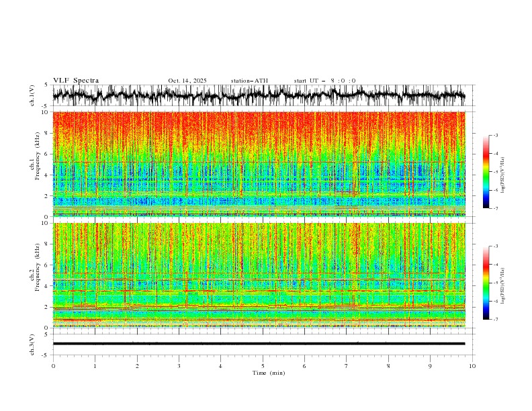Click the 'ch.3(V)' waveform axis label
532x411 pixels.
coord(32,345)
